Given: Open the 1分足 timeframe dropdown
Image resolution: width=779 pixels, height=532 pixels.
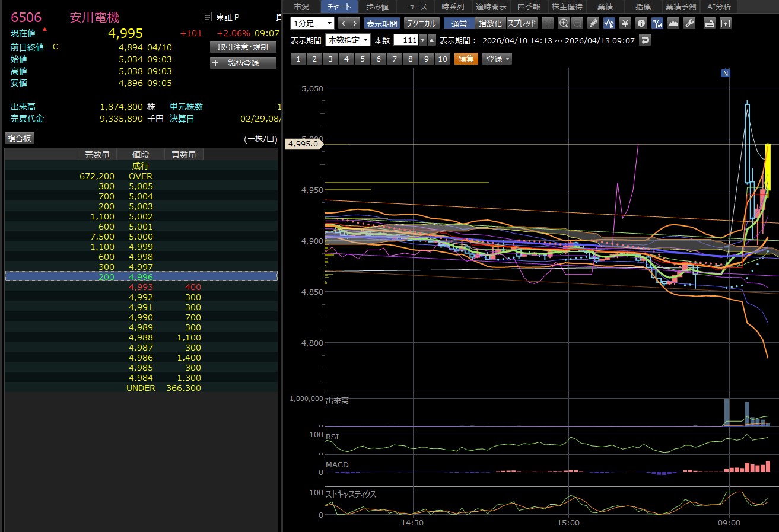Looking at the screenshot, I should tap(313, 23).
